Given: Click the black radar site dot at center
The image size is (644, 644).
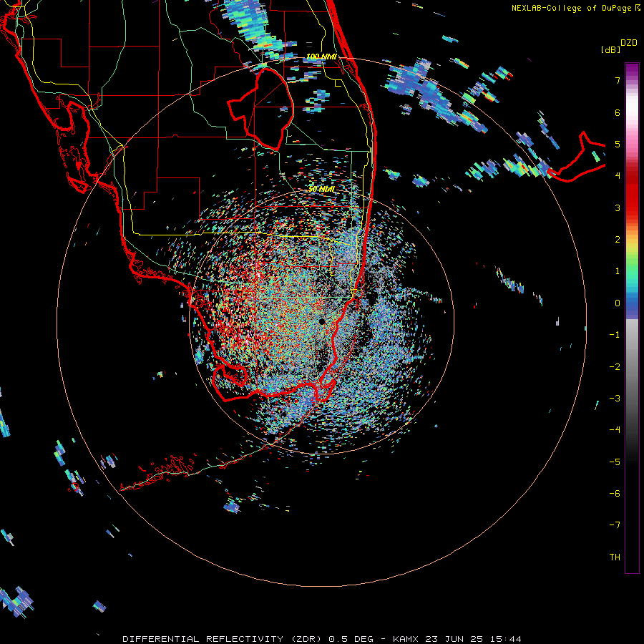Looking at the screenshot, I should tap(322, 321).
